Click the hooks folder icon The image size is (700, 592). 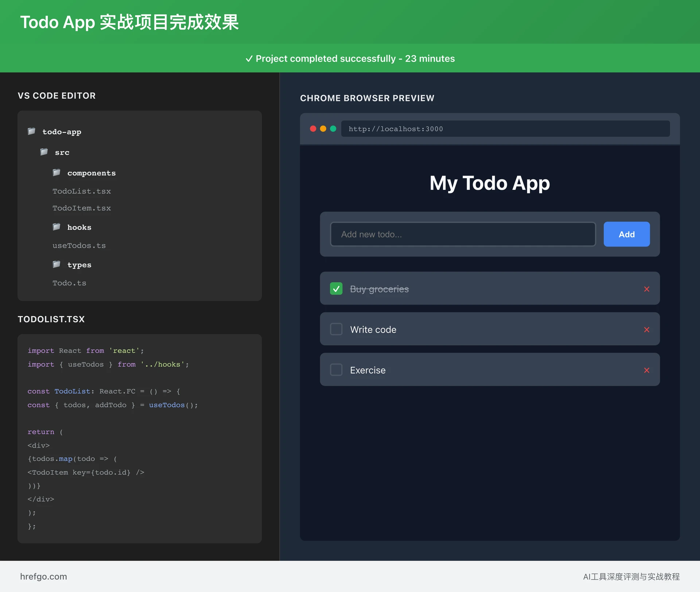pos(57,227)
